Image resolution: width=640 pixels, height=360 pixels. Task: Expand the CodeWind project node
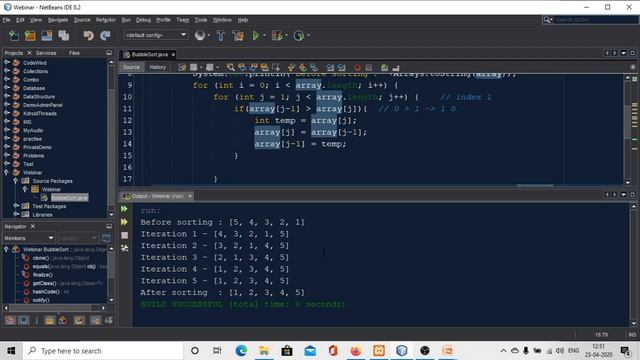coord(7,63)
